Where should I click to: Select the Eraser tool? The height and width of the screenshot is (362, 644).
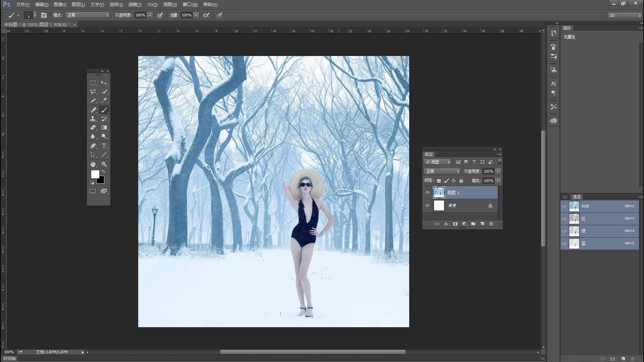[x=93, y=127]
